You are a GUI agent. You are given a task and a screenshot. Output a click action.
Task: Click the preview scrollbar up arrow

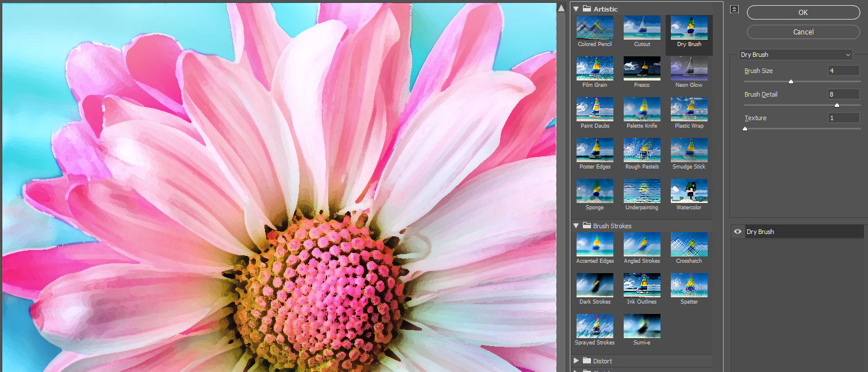tap(562, 8)
